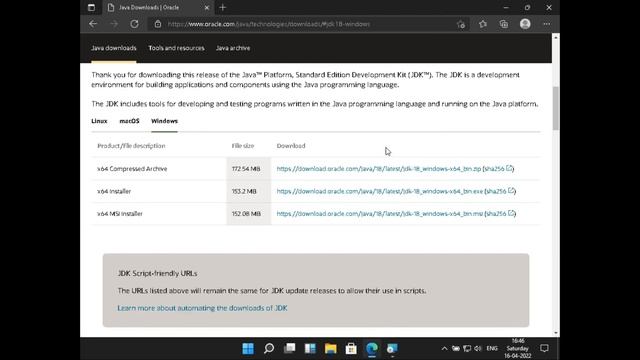Click the JDK Script-friendly URLs heading
The image size is (640, 360).
[157, 273]
